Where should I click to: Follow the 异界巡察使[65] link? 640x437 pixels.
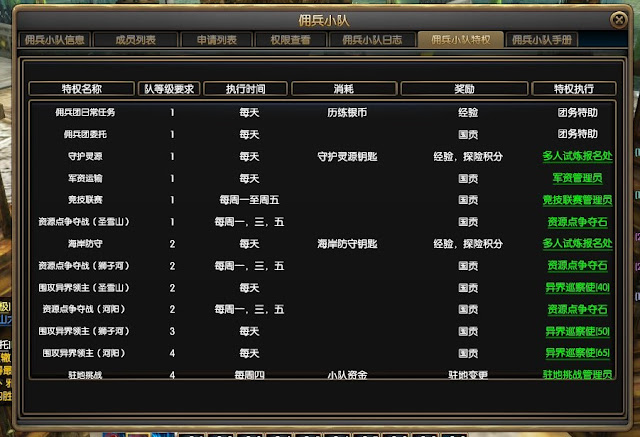pyautogui.click(x=578, y=353)
